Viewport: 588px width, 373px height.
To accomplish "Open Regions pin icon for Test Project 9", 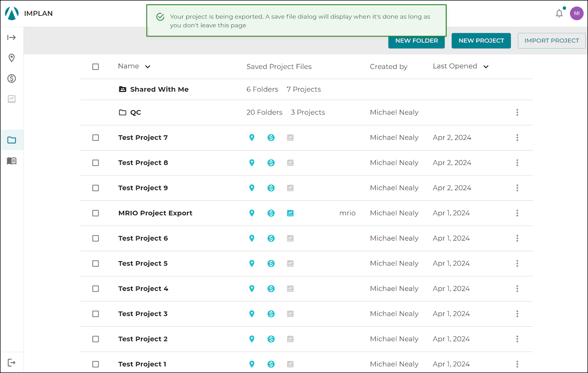I will (252, 188).
